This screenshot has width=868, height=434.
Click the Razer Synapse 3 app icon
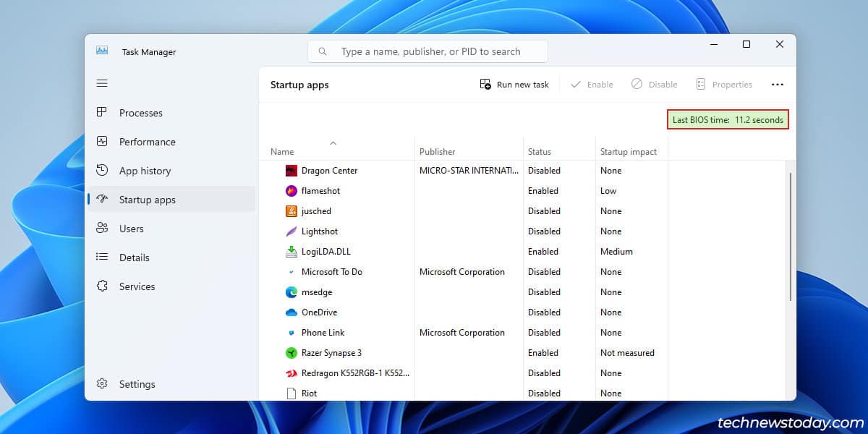(291, 352)
